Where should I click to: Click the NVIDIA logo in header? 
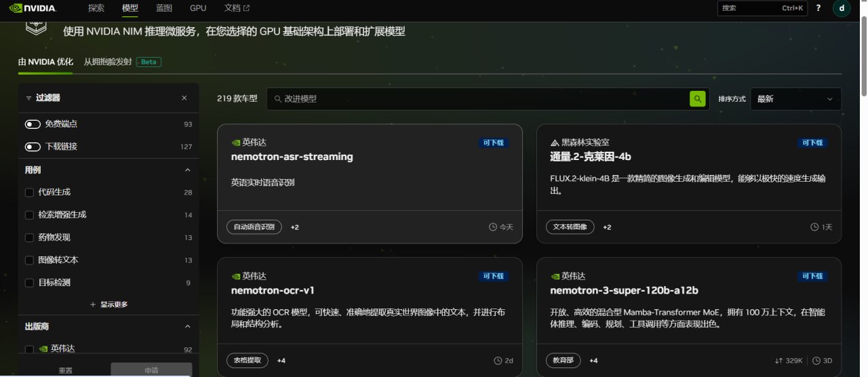point(33,8)
